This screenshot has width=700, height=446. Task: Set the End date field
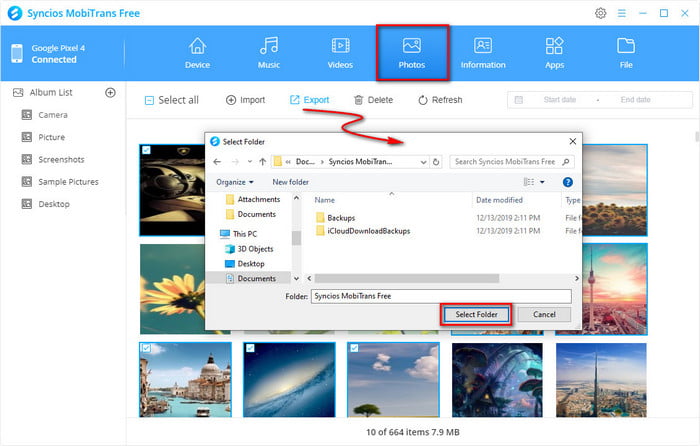(x=635, y=100)
